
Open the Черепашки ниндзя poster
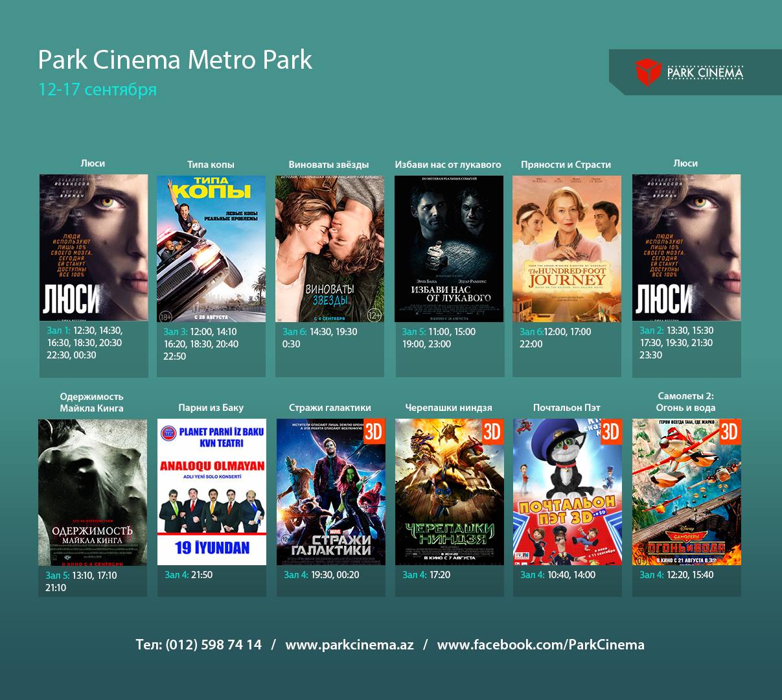tap(450, 492)
